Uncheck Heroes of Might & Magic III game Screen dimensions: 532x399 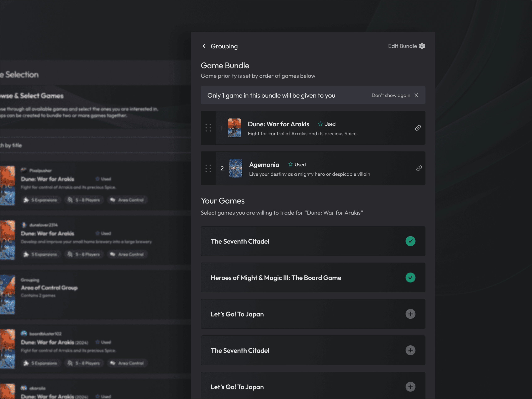[x=410, y=278]
